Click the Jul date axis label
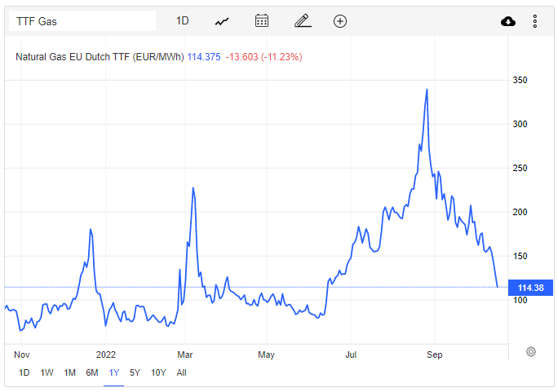Image resolution: width=558 pixels, height=392 pixels. [351, 355]
